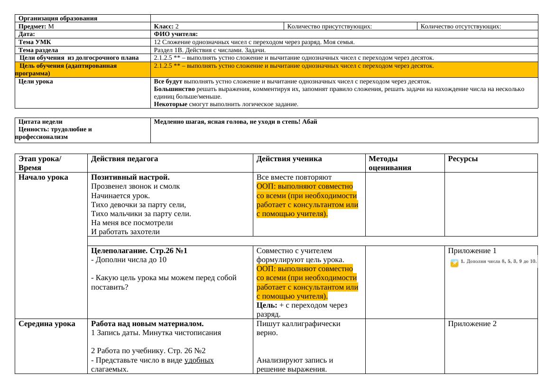Image resolution: width=555 pixels, height=392 pixels.
Task: Click the underlined word 'удобных'
Action: (x=199, y=361)
